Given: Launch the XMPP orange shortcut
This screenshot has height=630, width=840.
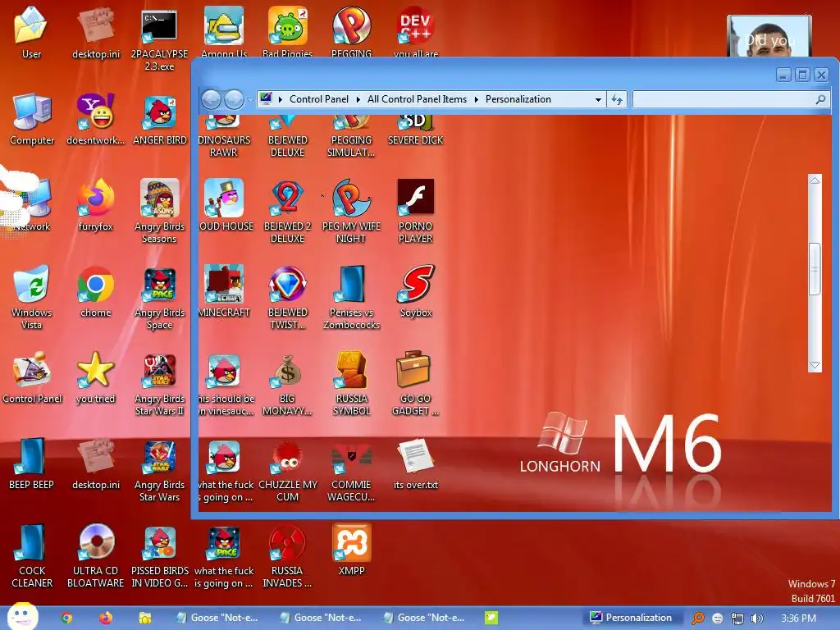Looking at the screenshot, I should click(x=351, y=550).
